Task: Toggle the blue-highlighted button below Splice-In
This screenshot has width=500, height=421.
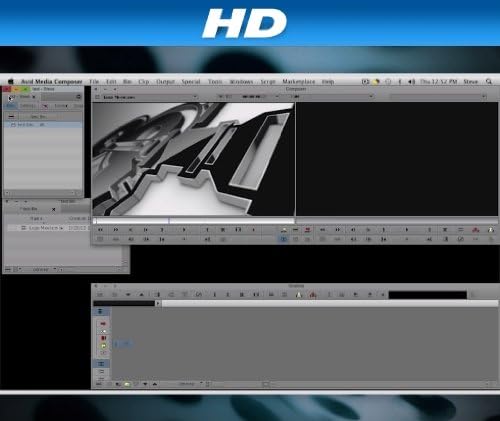Action: point(283,239)
